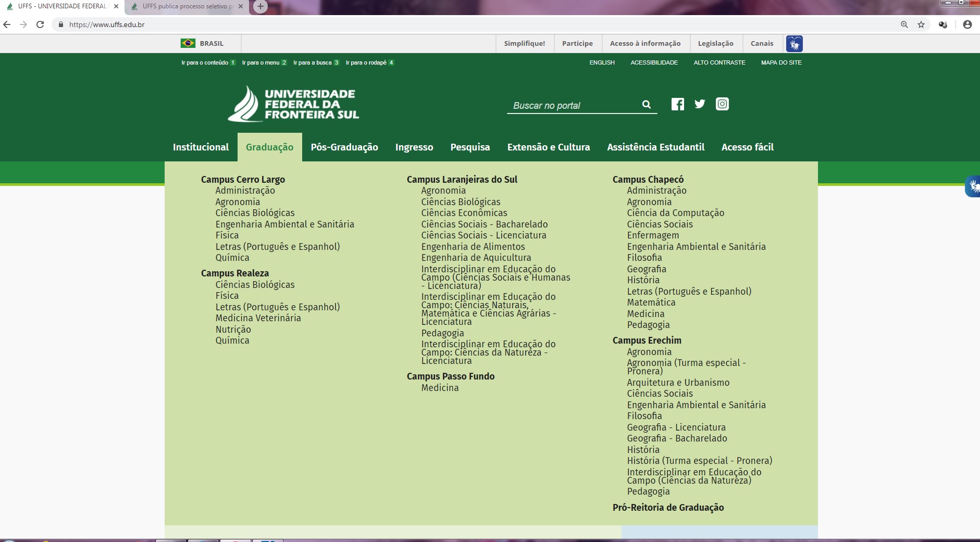
Task: Click the VLibras accessibility icon in top bar
Action: 794,44
